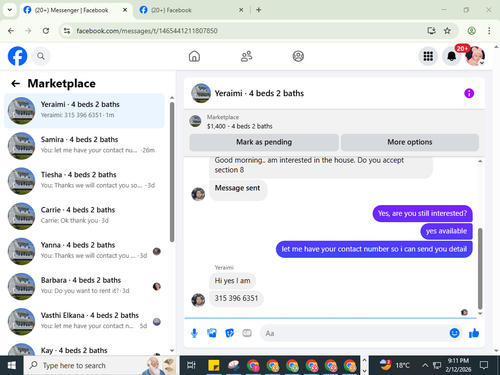Bookmark this page with the star
This screenshot has height=375, width=500.
point(447,31)
